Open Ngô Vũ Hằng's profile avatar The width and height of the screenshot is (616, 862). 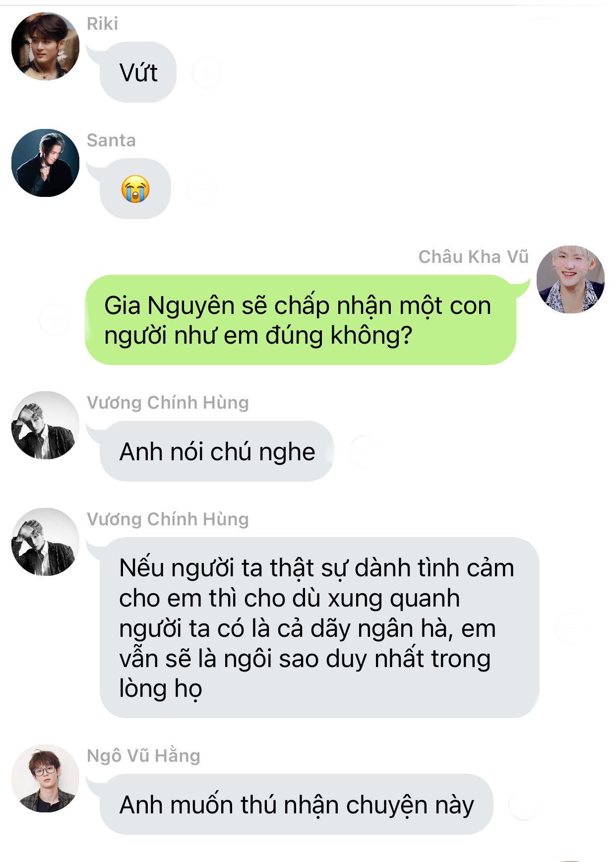coord(45,778)
